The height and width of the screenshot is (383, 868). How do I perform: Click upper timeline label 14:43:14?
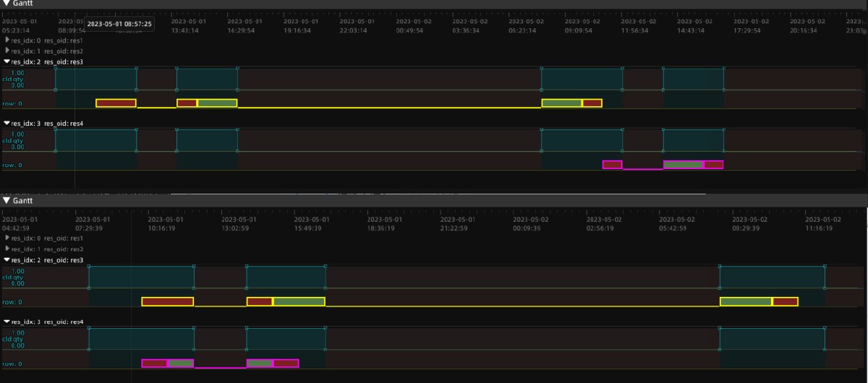(x=691, y=31)
